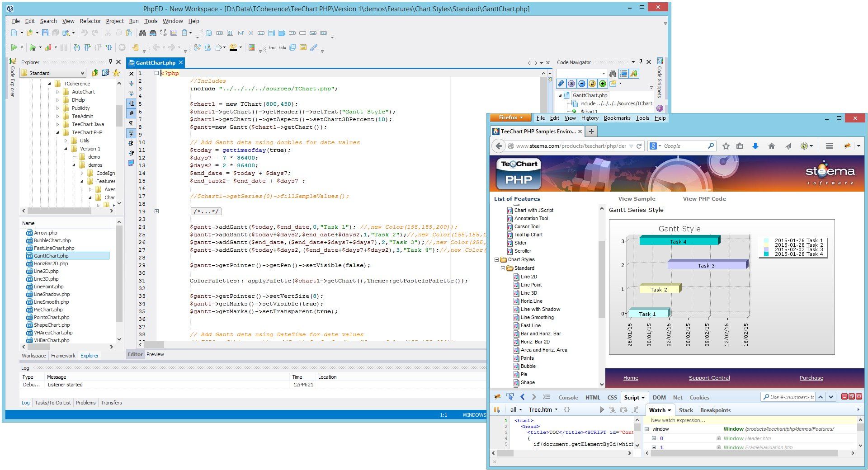
Task: Switch to the Breakpoints tab in Firebug
Action: pyautogui.click(x=715, y=410)
